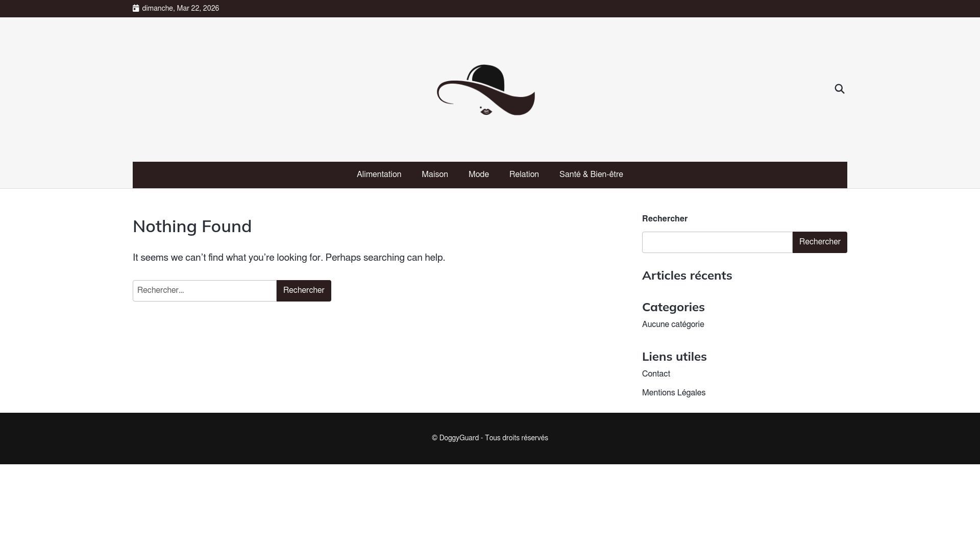Screen dimensions: 980x551
Task: Click the sidebar Rechercher button
Action: [820, 242]
